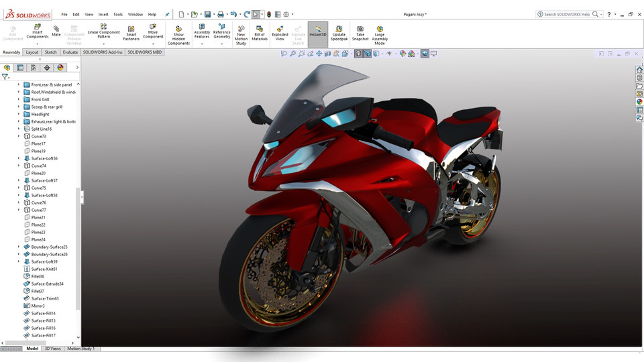The width and height of the screenshot is (644, 362).
Task: Click the Print icon
Action: (x=221, y=14)
